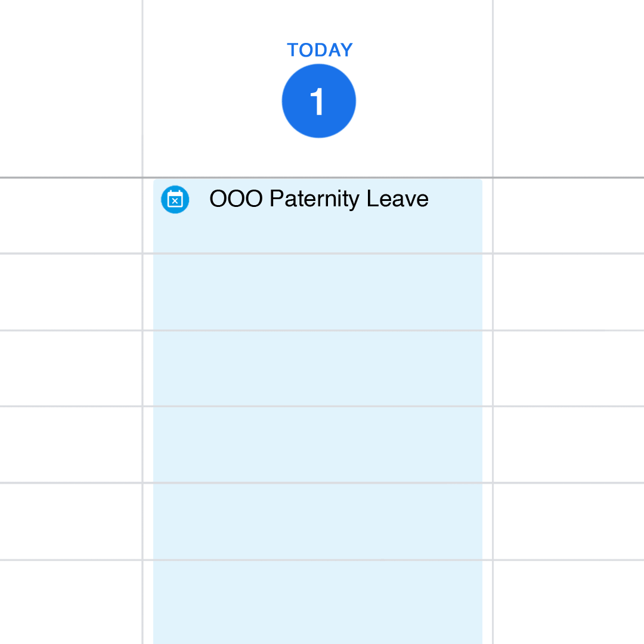Click the first time slot in the previous day column
Viewport: 644px width, 644px height.
point(71,215)
